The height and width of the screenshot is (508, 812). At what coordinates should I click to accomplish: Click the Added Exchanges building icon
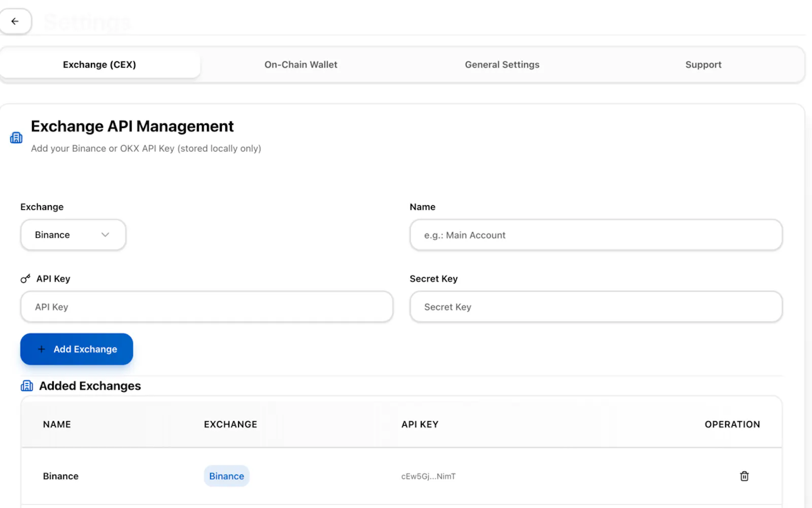pos(27,386)
